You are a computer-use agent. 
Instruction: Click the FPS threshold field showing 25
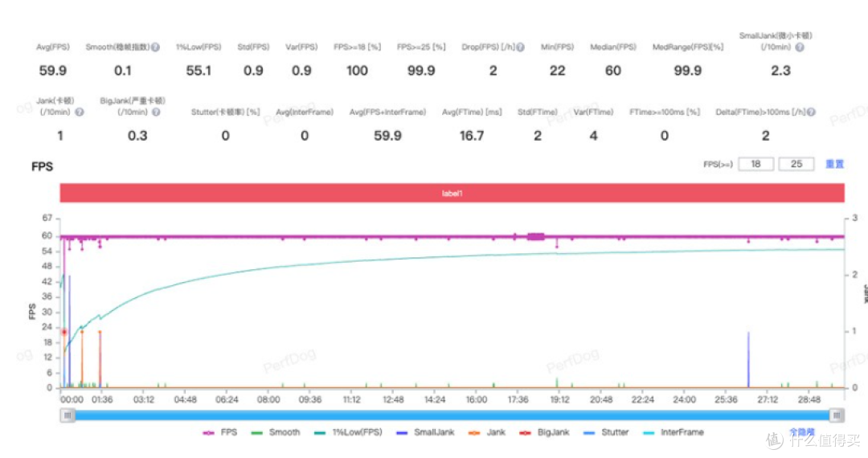[796, 164]
